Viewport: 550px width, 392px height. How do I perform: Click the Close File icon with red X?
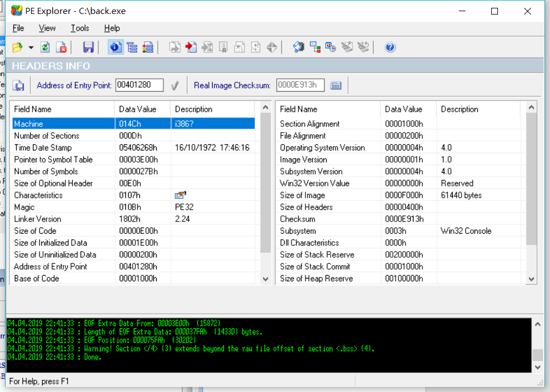pyautogui.click(x=62, y=48)
